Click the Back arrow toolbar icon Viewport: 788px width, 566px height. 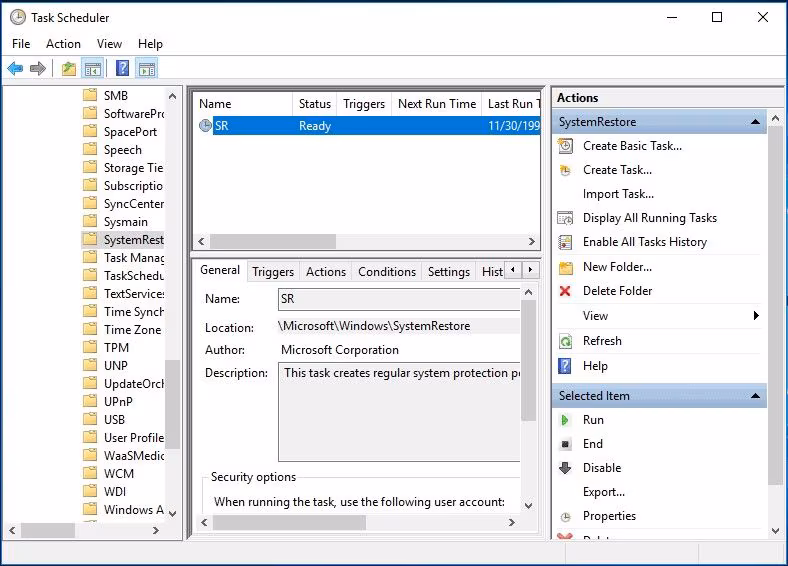tap(15, 68)
